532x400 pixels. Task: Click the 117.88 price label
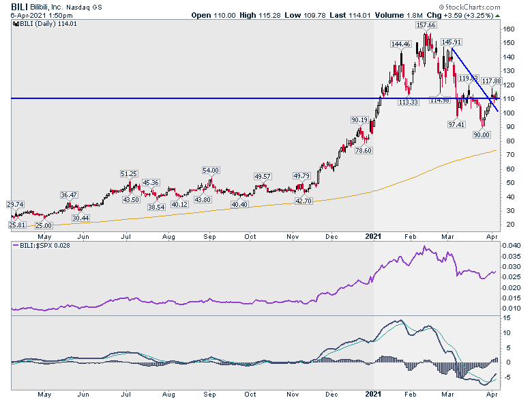tap(491, 81)
